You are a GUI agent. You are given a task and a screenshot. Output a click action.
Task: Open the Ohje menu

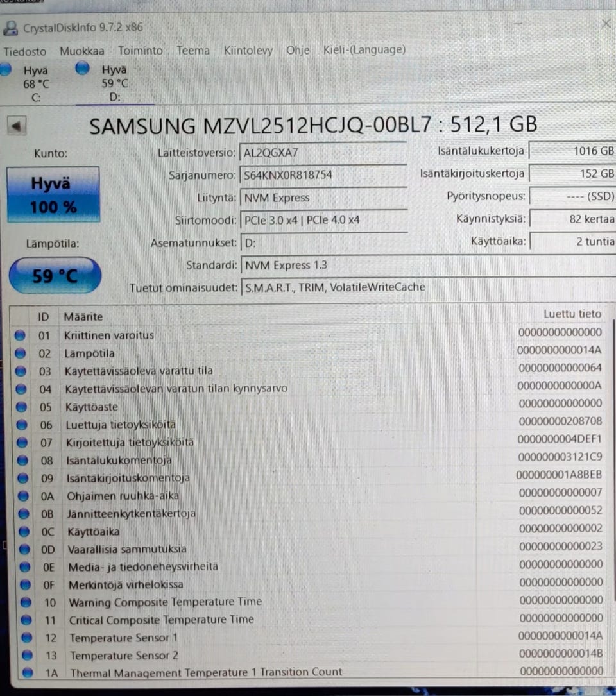298,50
